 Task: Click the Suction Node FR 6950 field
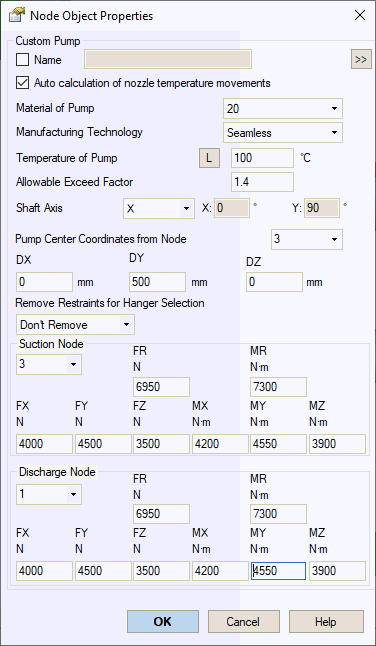pyautogui.click(x=161, y=387)
